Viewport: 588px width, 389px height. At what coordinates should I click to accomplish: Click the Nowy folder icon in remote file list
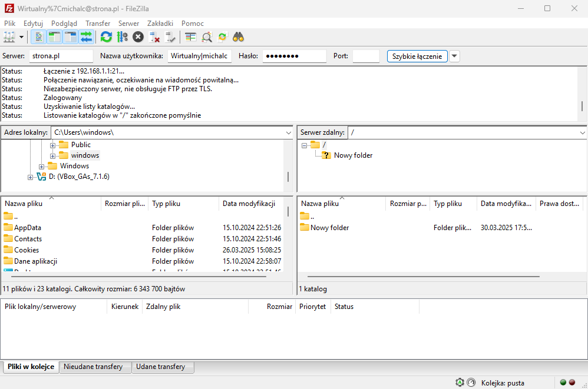coord(305,227)
